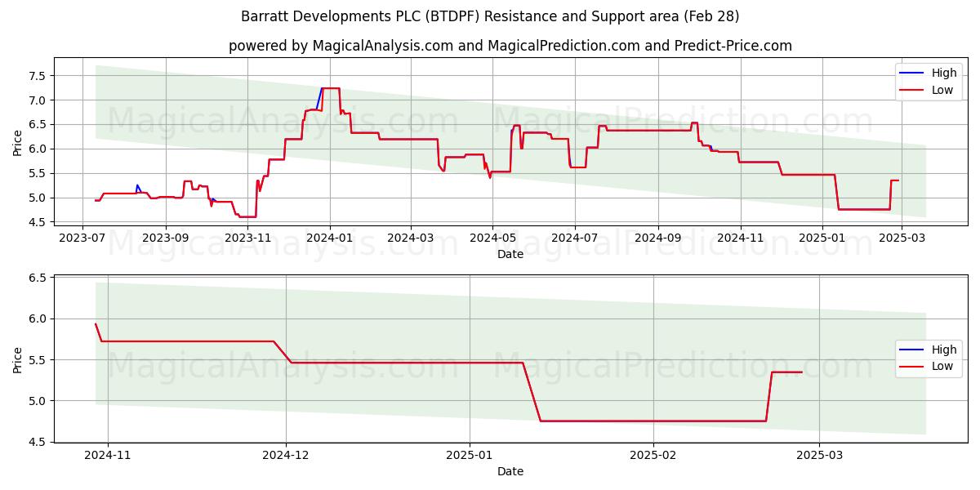Click the red Low line sample in bottom legend

pyautogui.click(x=913, y=367)
